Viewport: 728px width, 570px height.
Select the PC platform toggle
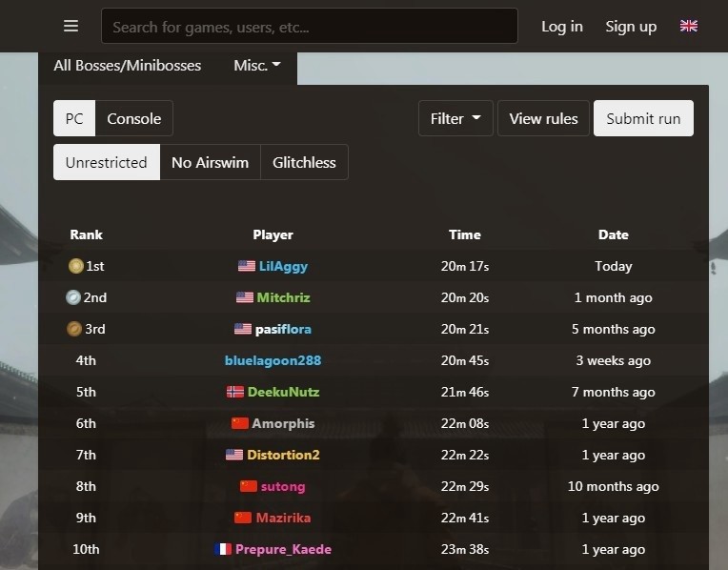(x=74, y=118)
